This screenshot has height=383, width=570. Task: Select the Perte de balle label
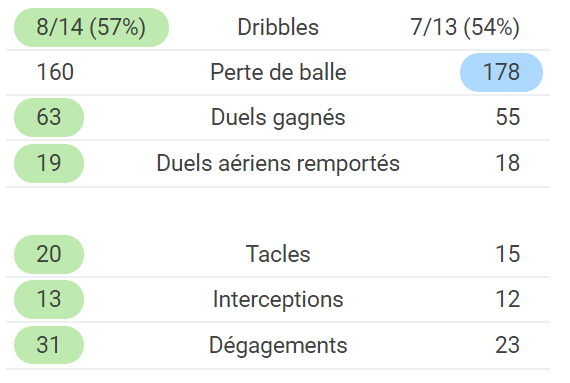pos(278,72)
